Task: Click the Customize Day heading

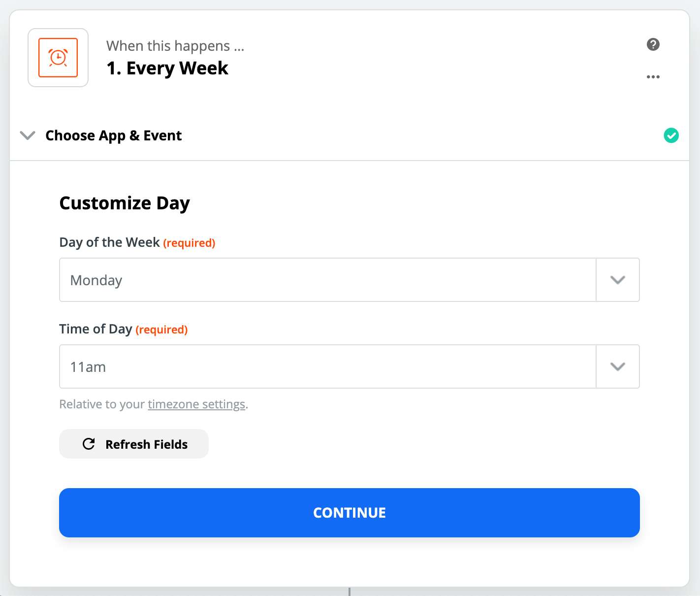Action: tap(125, 203)
